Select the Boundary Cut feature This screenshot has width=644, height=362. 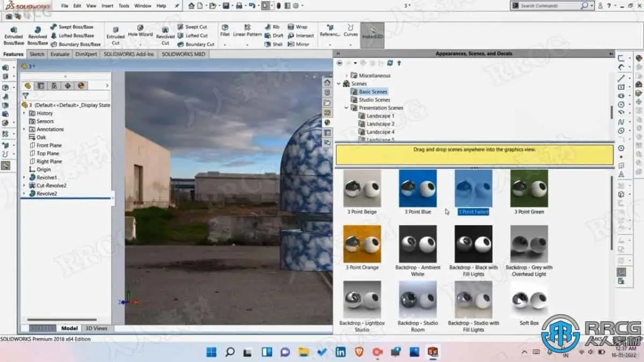click(x=195, y=44)
